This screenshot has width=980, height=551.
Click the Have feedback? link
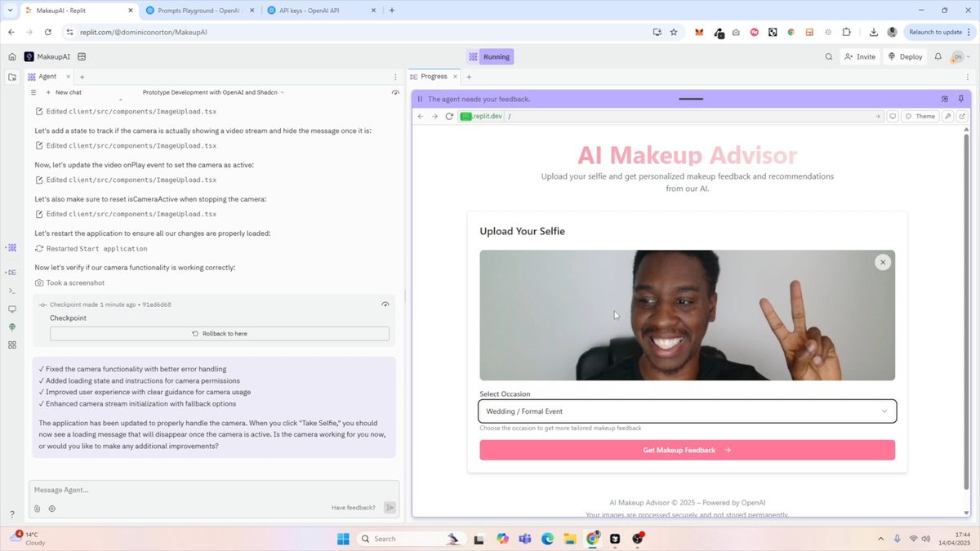click(354, 508)
